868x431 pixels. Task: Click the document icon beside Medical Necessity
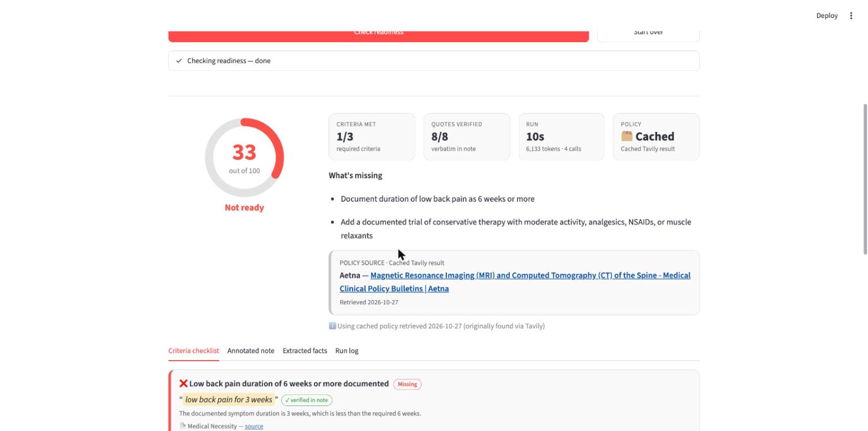(183, 426)
